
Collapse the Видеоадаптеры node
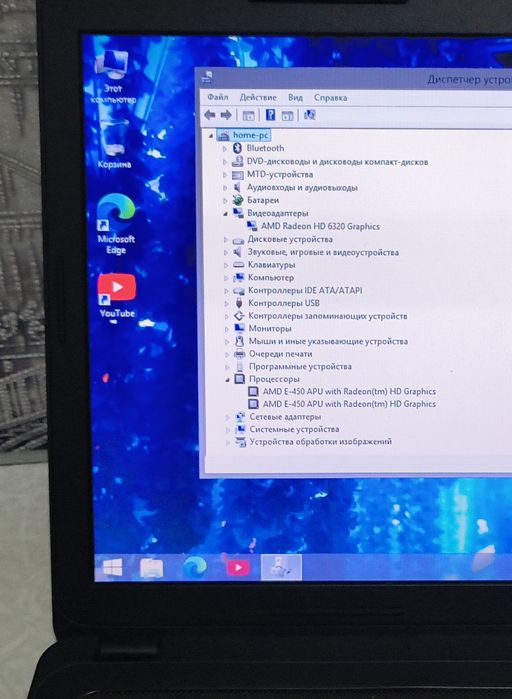(x=225, y=214)
